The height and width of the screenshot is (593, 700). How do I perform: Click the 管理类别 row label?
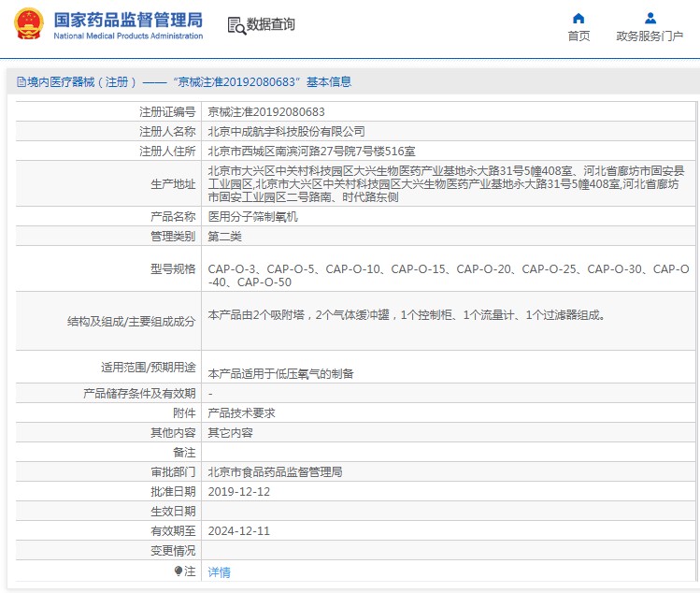click(x=173, y=237)
